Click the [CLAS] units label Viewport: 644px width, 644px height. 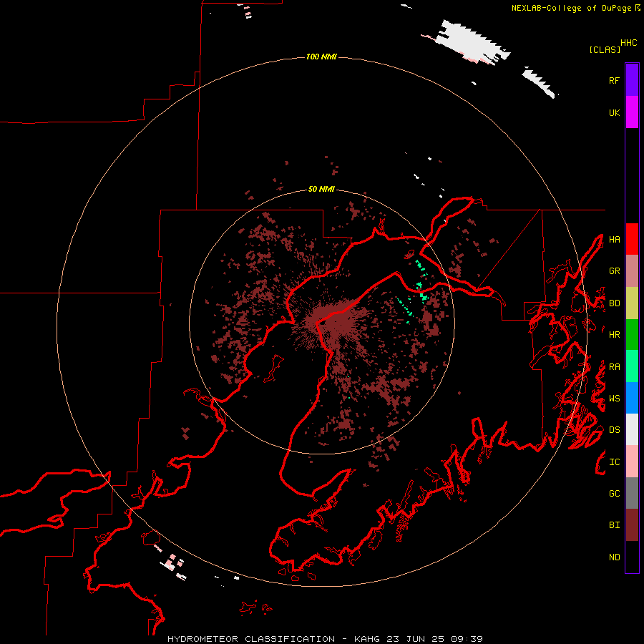pyautogui.click(x=605, y=49)
